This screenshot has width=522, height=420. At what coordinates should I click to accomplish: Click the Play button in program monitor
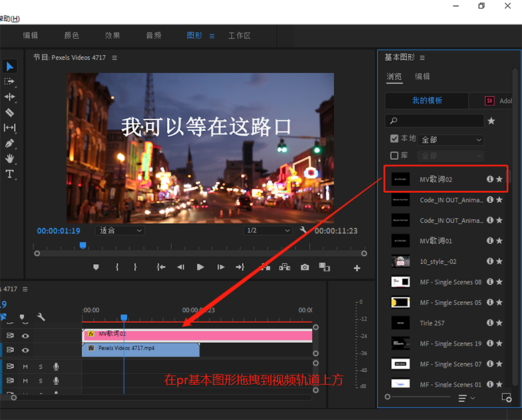point(200,267)
